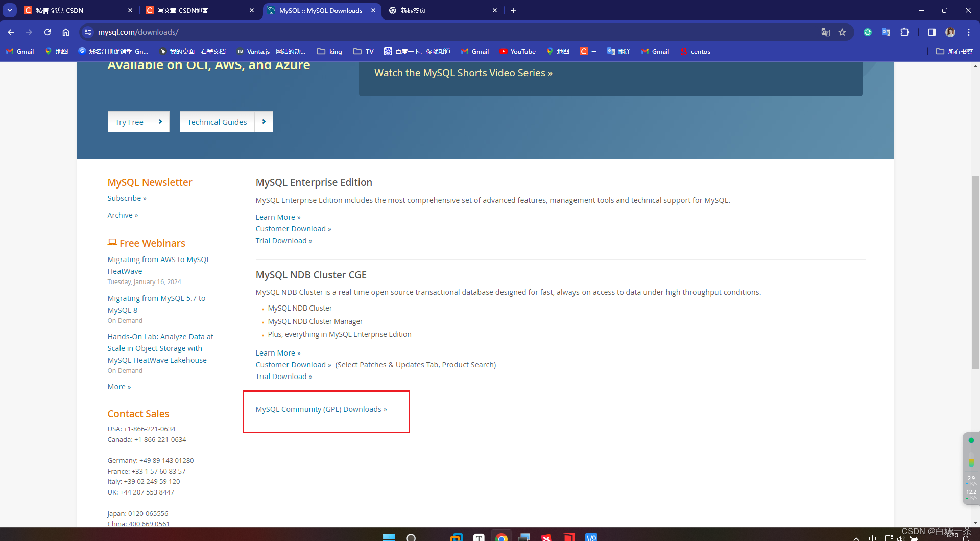Open Windows Start button in taskbar

coord(389,537)
